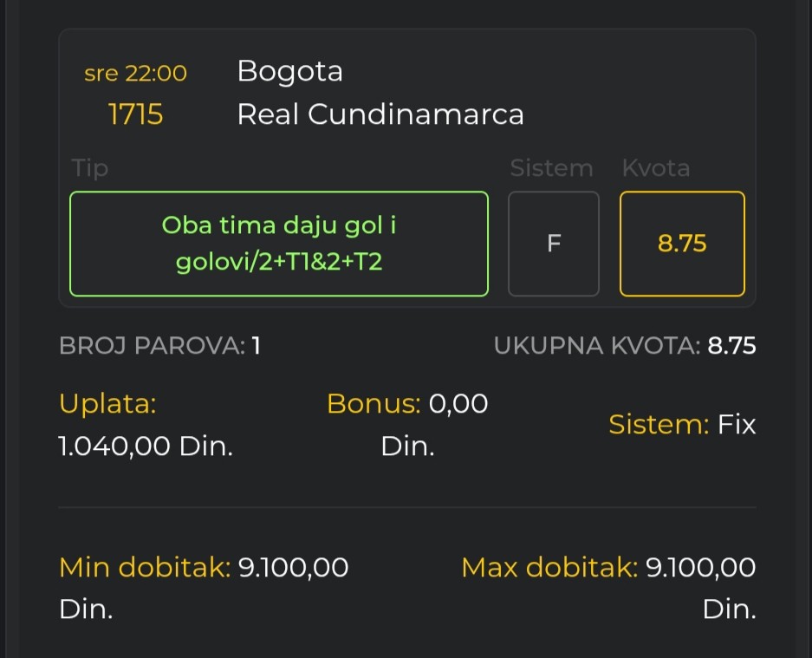Screen dimensions: 812x658
Task: Select the 'F' system box
Action: (x=553, y=244)
